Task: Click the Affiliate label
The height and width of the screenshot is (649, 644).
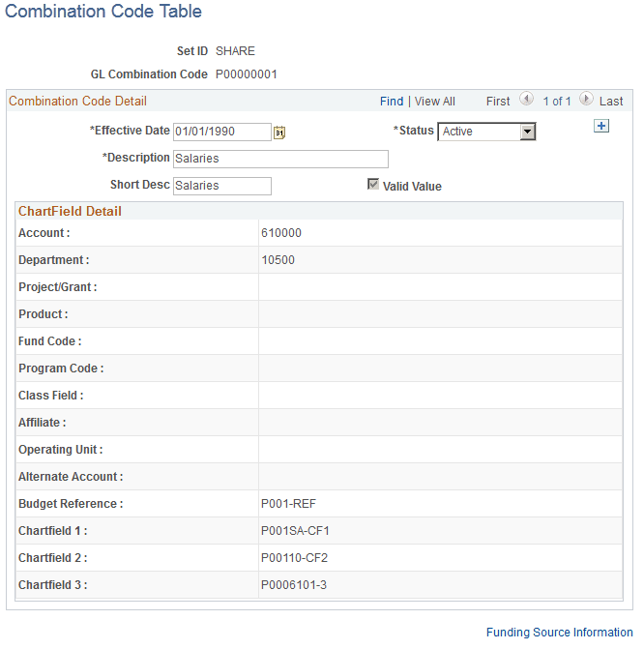Action: 43,423
